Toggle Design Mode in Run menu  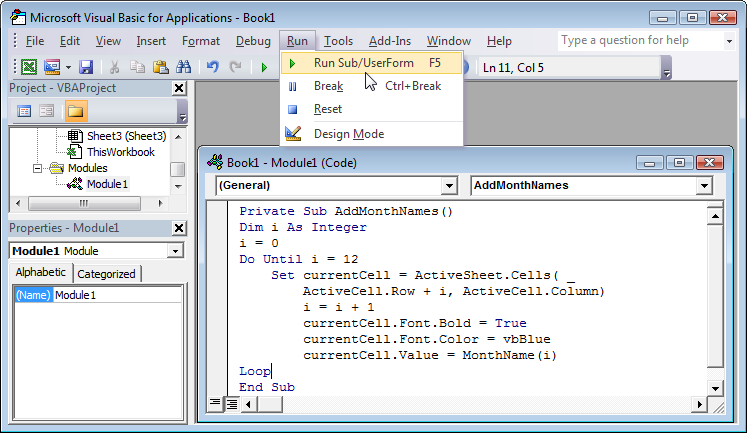coord(372,134)
